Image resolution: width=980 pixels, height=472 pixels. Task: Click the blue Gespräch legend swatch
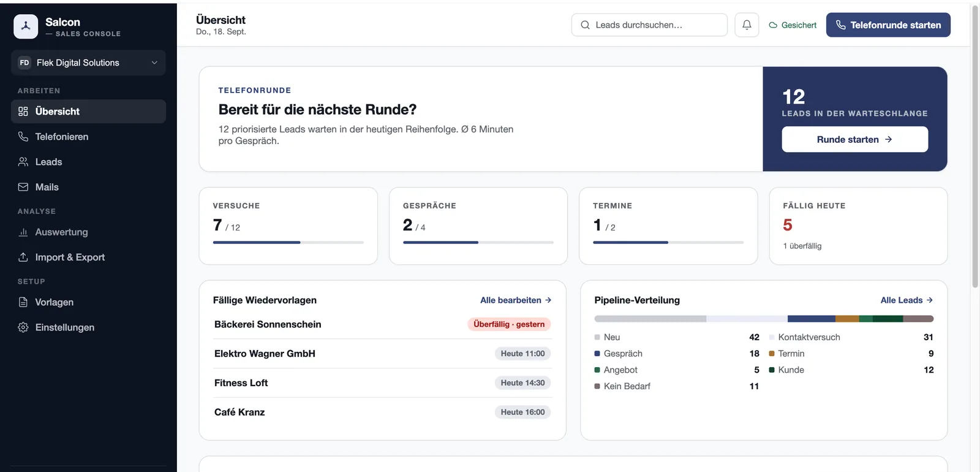click(597, 354)
